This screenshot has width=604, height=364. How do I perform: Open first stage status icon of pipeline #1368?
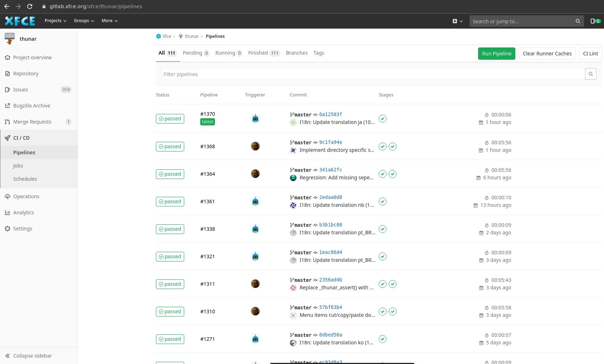(383, 146)
